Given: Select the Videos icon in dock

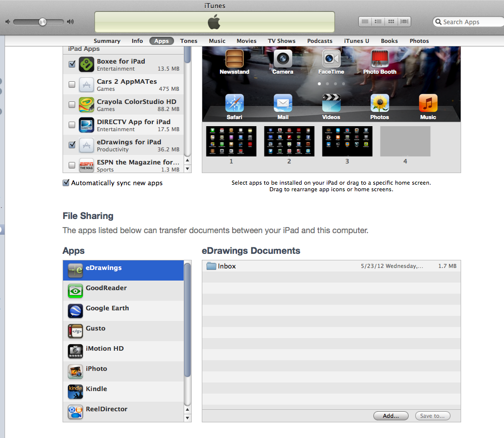Looking at the screenshot, I should [x=331, y=103].
